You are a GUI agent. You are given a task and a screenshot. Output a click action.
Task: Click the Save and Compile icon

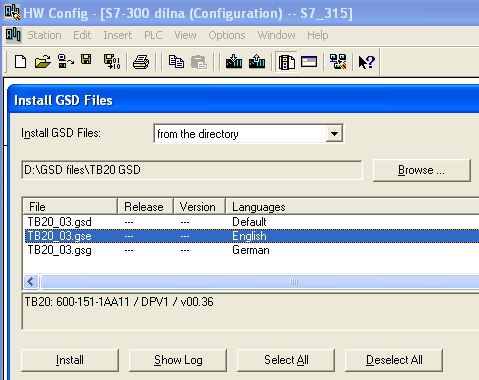click(112, 62)
